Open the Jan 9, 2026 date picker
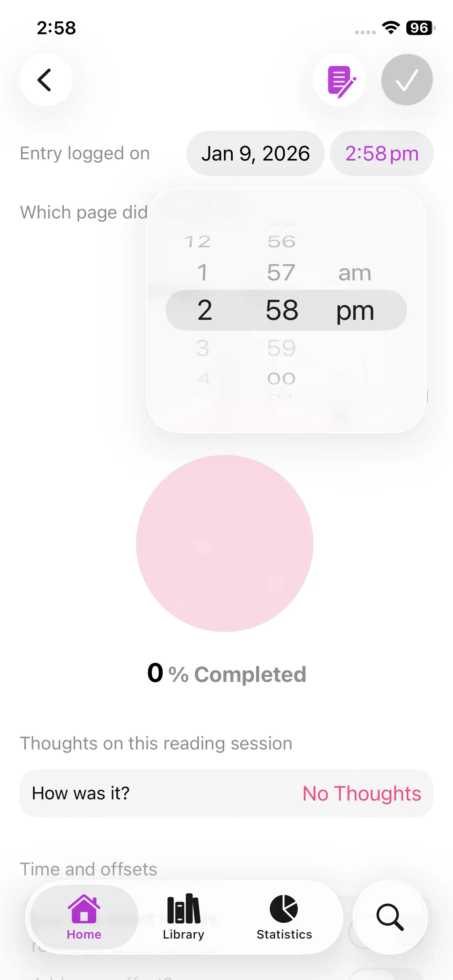The width and height of the screenshot is (453, 980). (255, 154)
